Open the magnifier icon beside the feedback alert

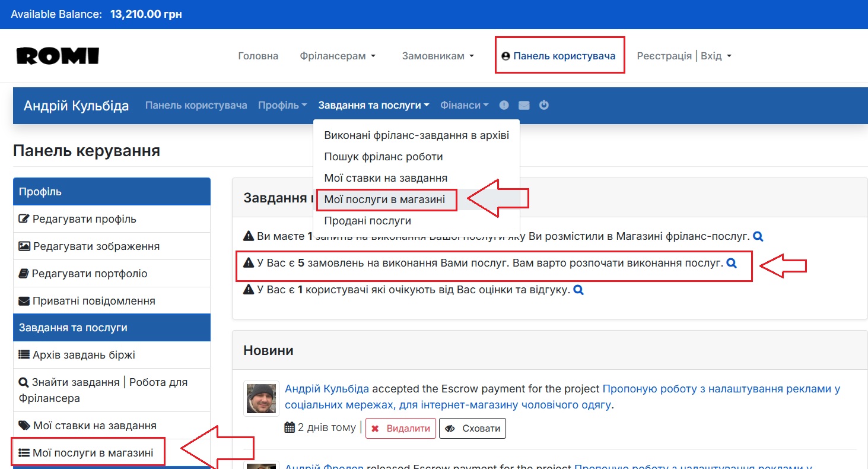tap(578, 290)
